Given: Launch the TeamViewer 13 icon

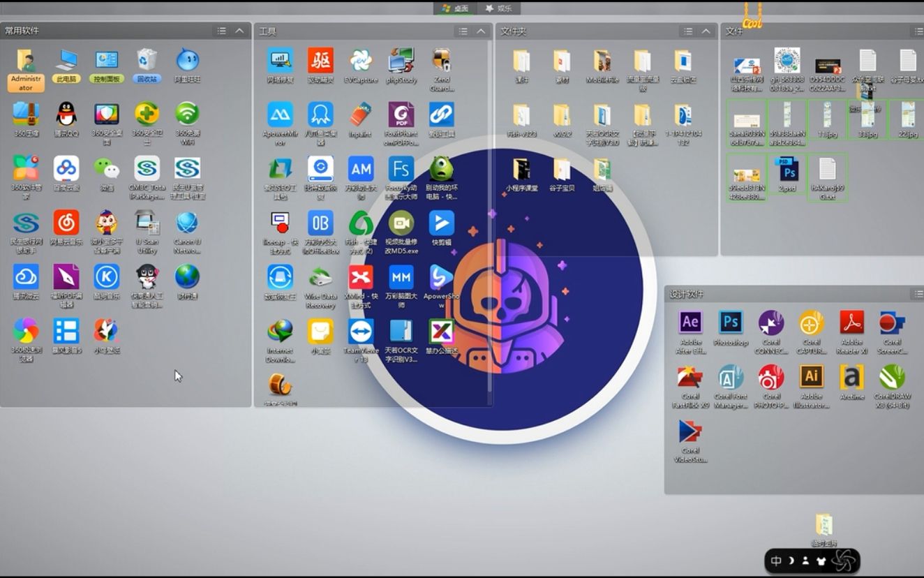Looking at the screenshot, I should (361, 332).
